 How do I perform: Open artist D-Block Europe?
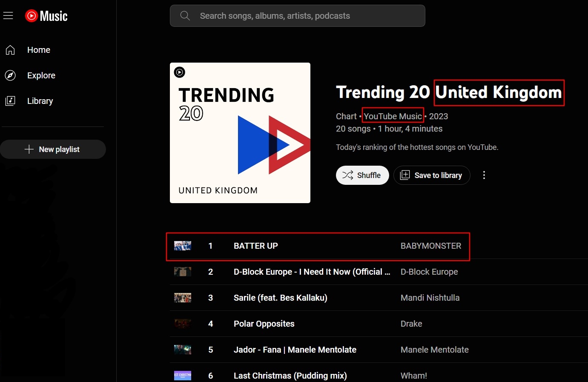pos(429,272)
